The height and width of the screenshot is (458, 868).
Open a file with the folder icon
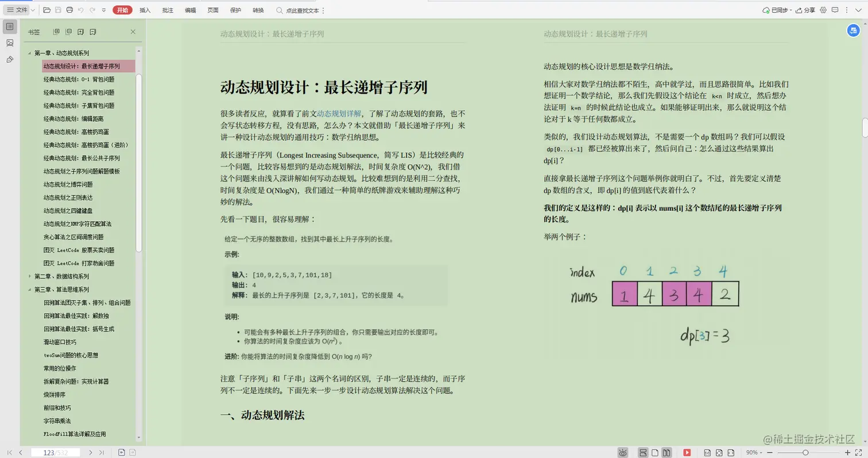(x=48, y=10)
